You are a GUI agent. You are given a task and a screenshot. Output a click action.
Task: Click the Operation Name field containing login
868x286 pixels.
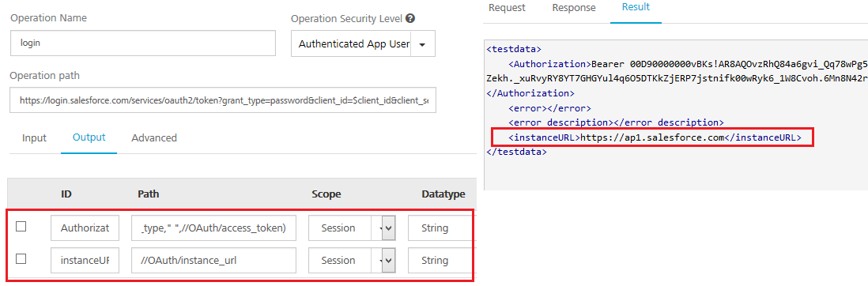(x=143, y=43)
